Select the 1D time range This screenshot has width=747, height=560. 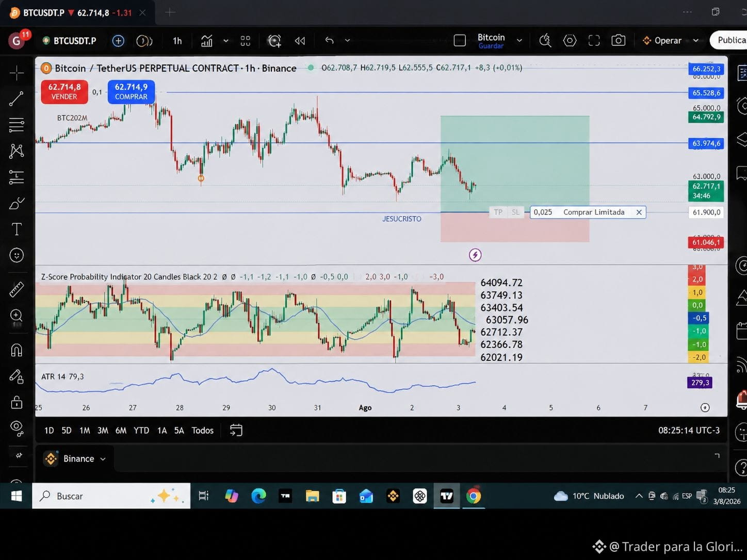[x=49, y=430]
